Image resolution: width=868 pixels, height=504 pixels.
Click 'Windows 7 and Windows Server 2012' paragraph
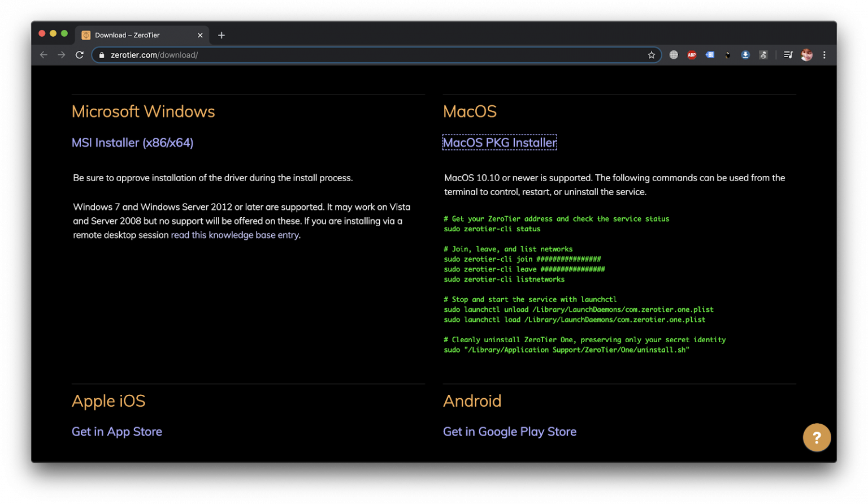(242, 221)
